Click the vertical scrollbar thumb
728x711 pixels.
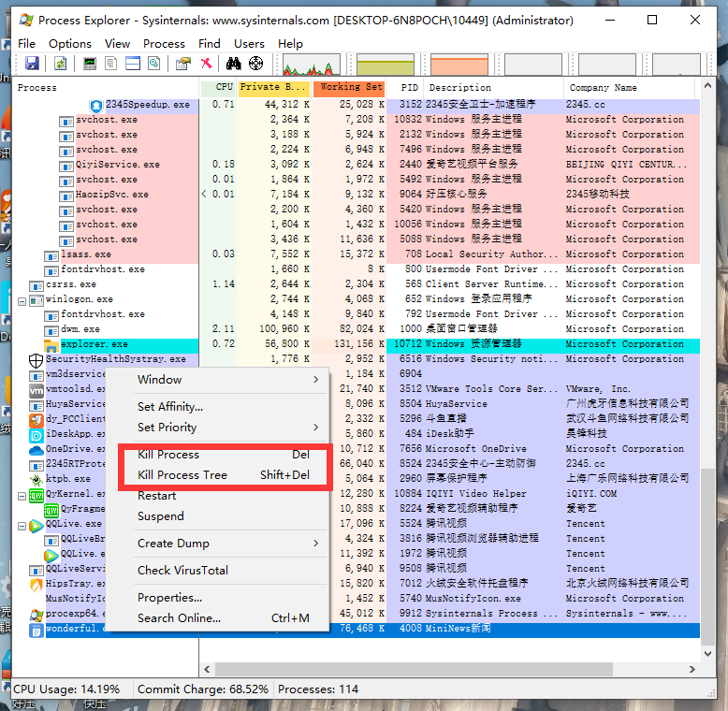click(707, 557)
